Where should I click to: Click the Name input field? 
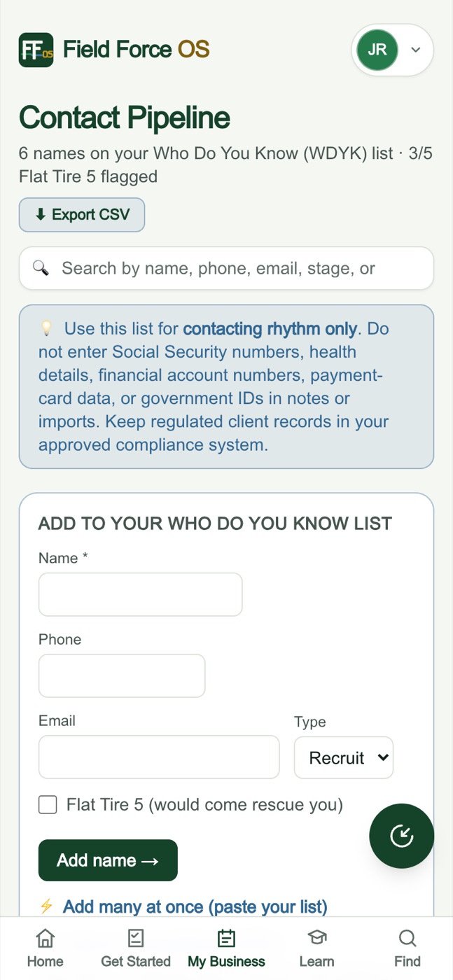[x=140, y=594]
